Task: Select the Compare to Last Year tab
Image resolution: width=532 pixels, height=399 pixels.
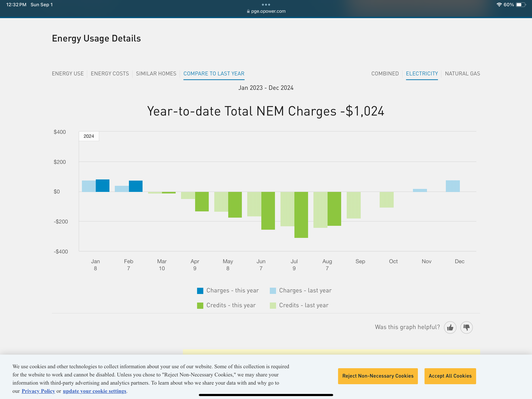Action: pos(214,74)
